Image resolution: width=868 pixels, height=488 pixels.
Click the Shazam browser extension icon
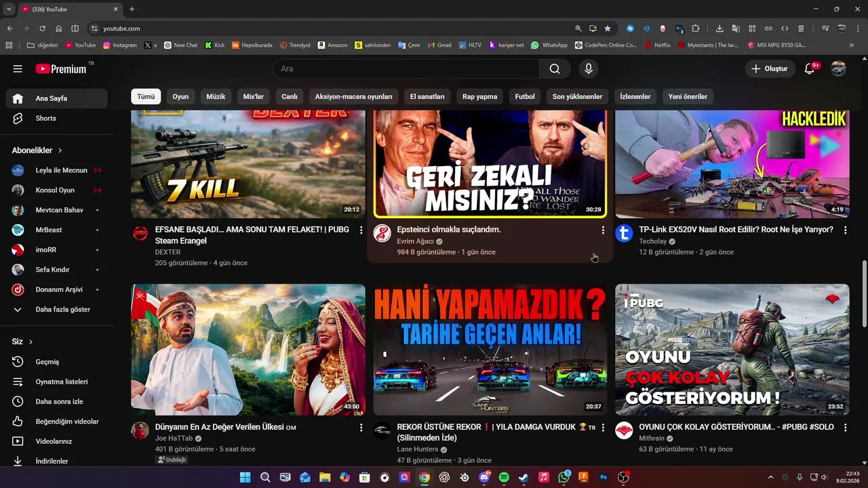click(631, 28)
